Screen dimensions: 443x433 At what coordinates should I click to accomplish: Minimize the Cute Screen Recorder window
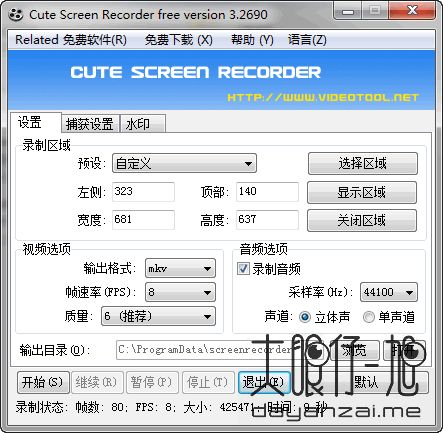[x=347, y=11]
